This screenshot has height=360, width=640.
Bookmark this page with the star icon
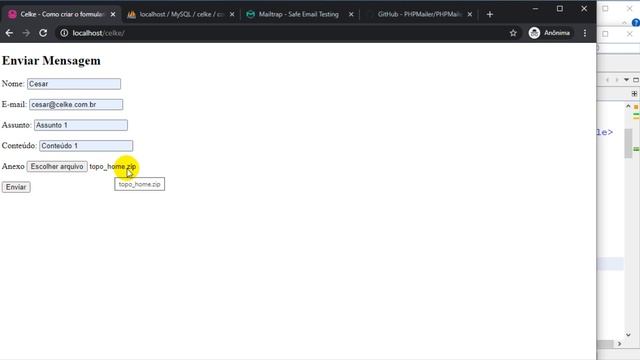513,33
